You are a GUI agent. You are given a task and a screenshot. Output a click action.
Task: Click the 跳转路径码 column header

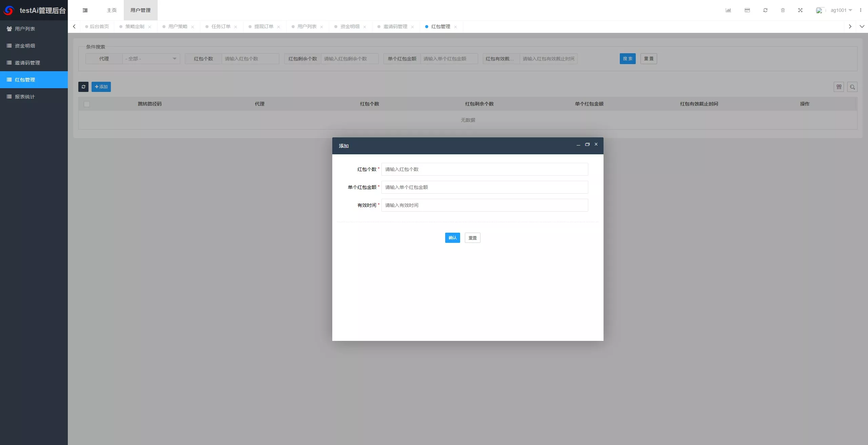[150, 104]
